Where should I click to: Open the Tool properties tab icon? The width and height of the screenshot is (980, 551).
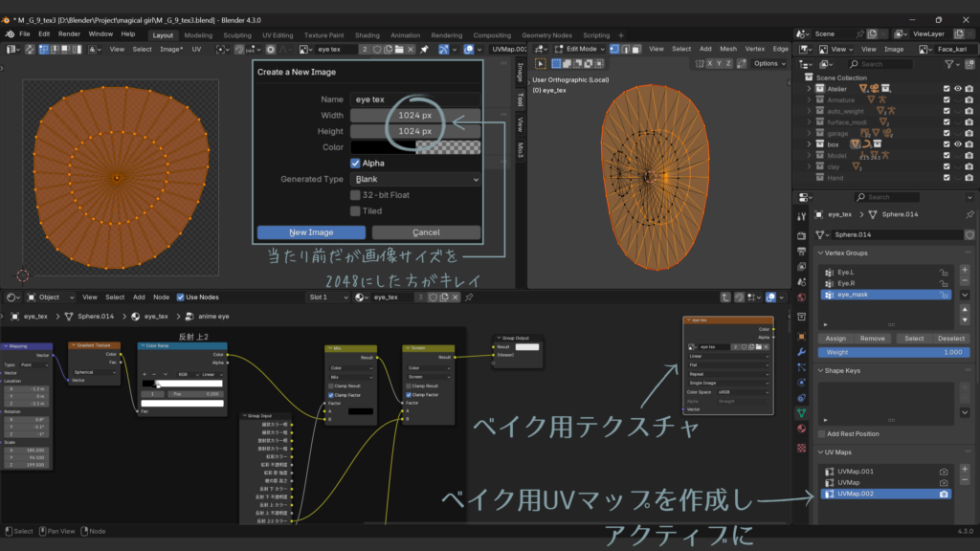point(801,214)
